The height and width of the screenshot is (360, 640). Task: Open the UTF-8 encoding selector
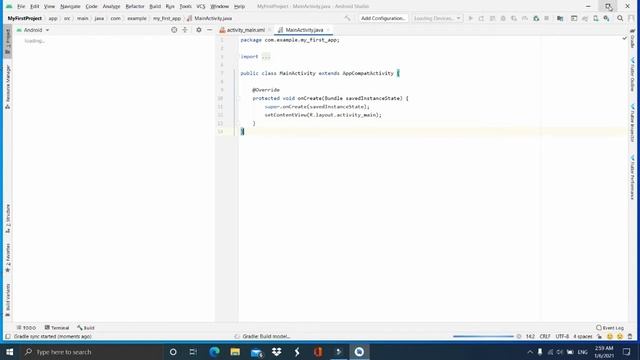coord(562,337)
